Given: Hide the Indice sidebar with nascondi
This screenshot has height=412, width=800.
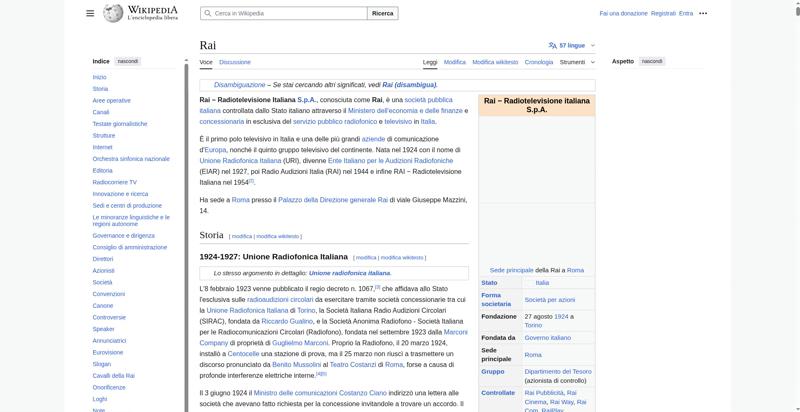Looking at the screenshot, I should [x=128, y=61].
